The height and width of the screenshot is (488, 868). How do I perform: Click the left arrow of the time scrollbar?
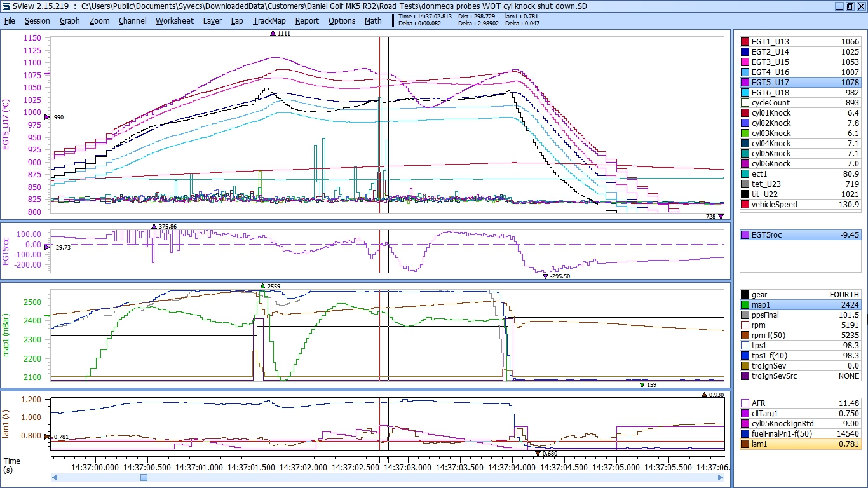[x=55, y=477]
